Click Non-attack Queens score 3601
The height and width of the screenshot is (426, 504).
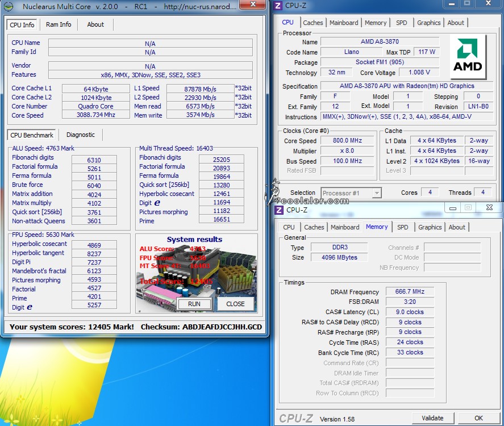click(x=94, y=221)
